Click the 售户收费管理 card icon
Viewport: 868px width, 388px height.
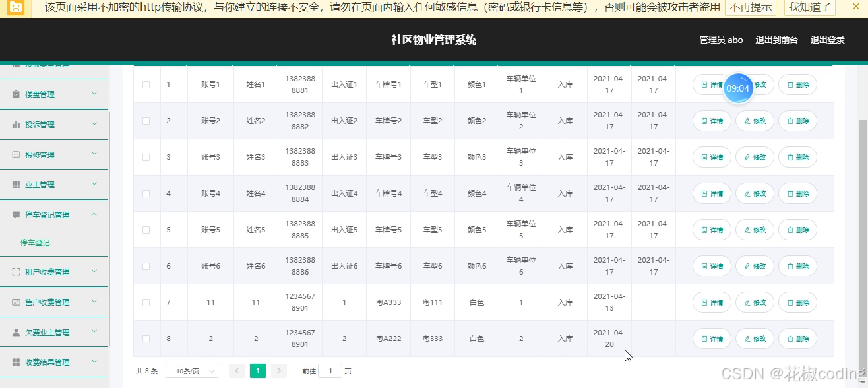(16, 302)
